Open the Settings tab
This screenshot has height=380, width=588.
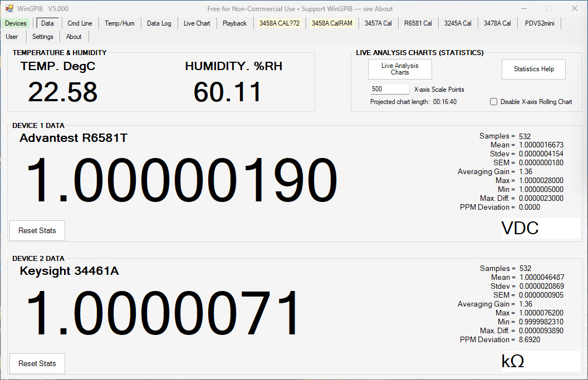coord(43,37)
